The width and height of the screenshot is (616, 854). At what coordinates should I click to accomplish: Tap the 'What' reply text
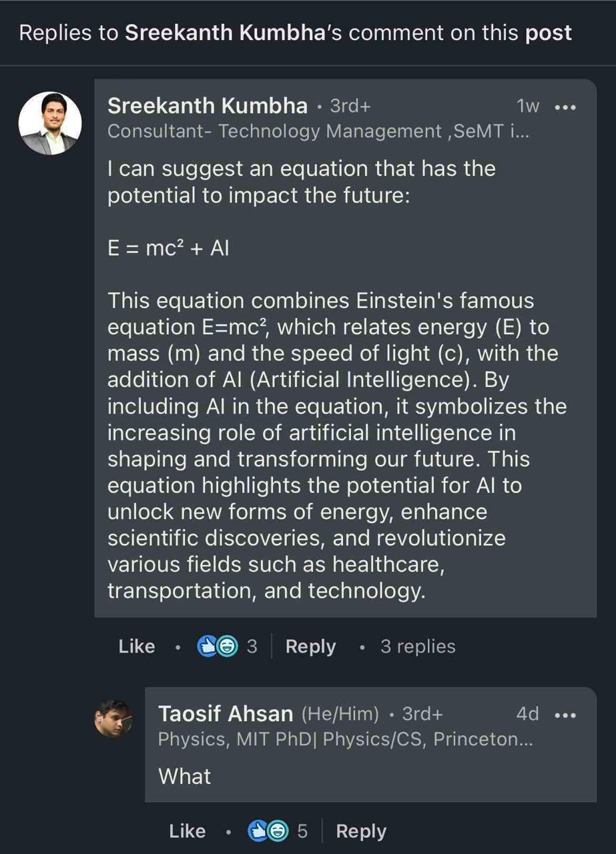[185, 777]
